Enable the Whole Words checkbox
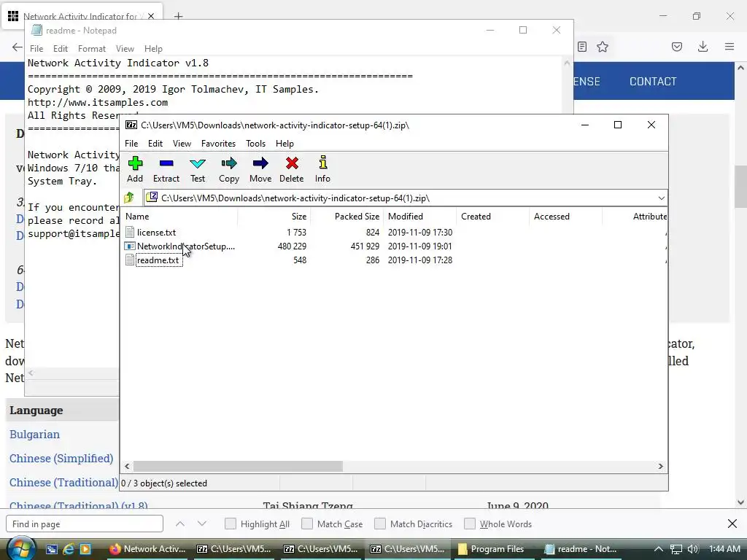This screenshot has width=747, height=560. coord(470,524)
